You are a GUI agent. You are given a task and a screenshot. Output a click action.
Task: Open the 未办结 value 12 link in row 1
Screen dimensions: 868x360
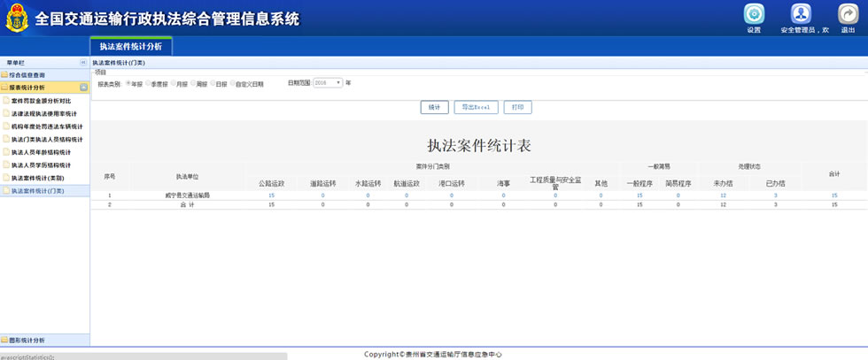click(x=723, y=195)
